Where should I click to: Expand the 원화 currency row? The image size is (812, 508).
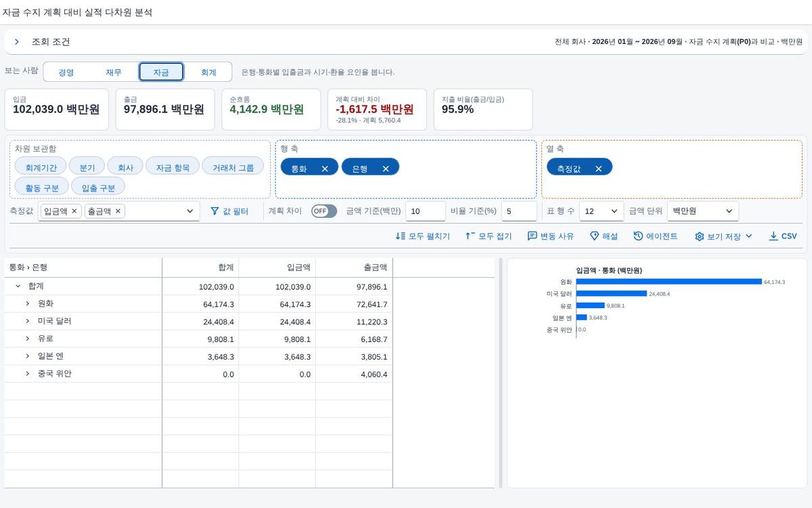28,303
